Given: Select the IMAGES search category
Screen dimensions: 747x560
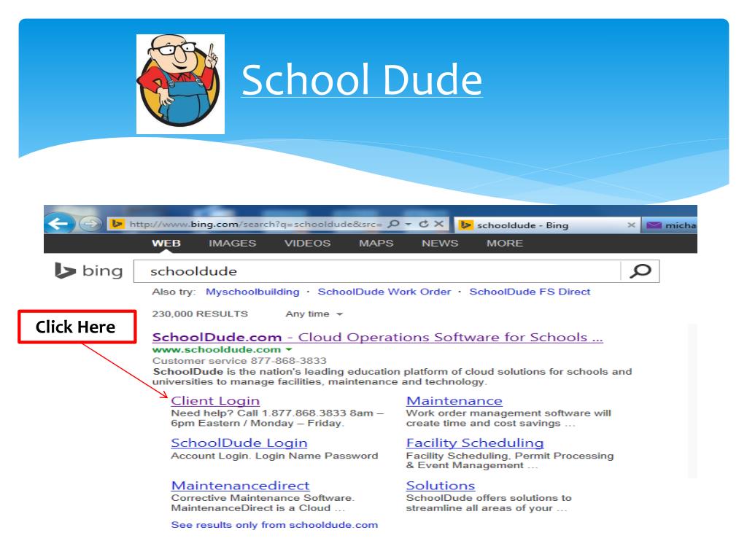Looking at the screenshot, I should (x=232, y=244).
